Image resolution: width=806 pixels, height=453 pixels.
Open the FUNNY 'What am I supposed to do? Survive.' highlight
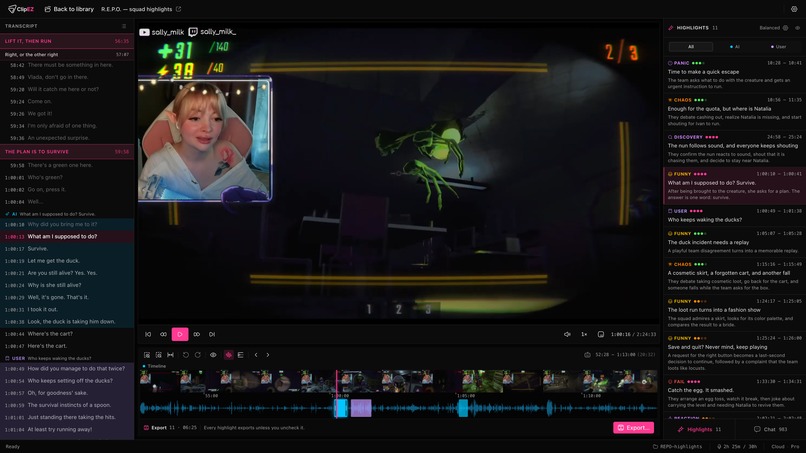click(x=734, y=186)
